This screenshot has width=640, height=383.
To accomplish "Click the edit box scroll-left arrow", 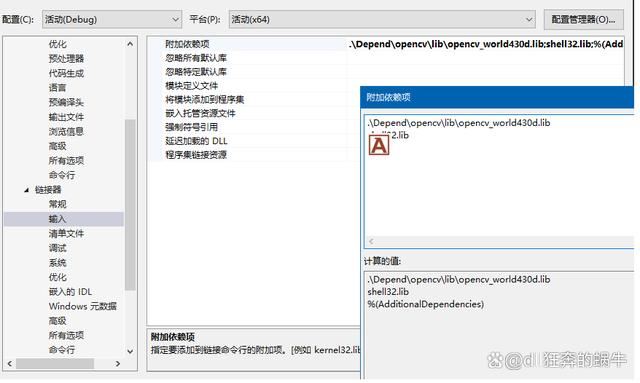I will [x=371, y=241].
